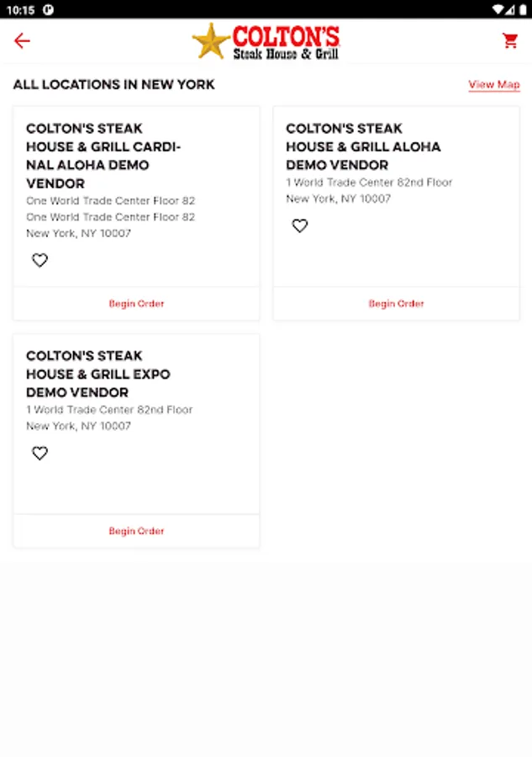
Task: Select the Aloha Demo Vendor card title
Action: click(363, 146)
